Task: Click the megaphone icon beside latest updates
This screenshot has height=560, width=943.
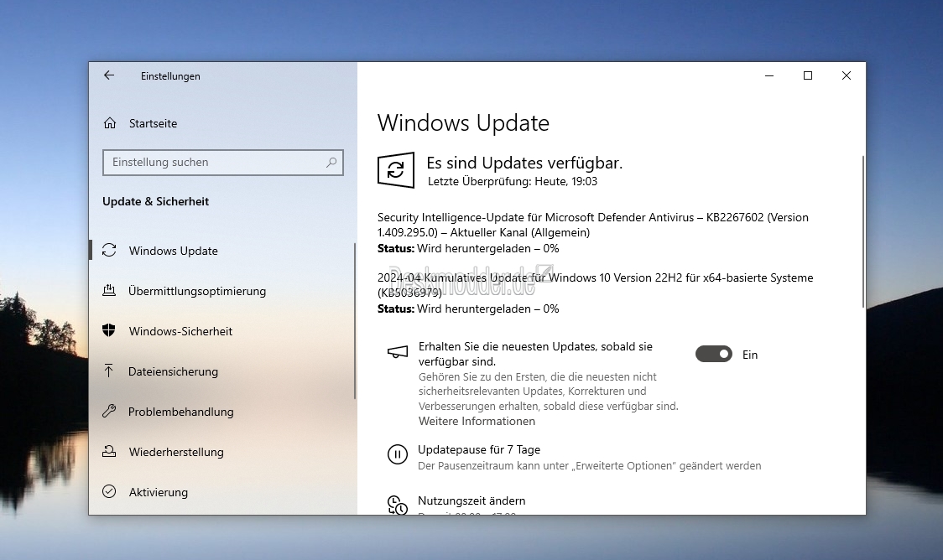Action: [x=398, y=352]
